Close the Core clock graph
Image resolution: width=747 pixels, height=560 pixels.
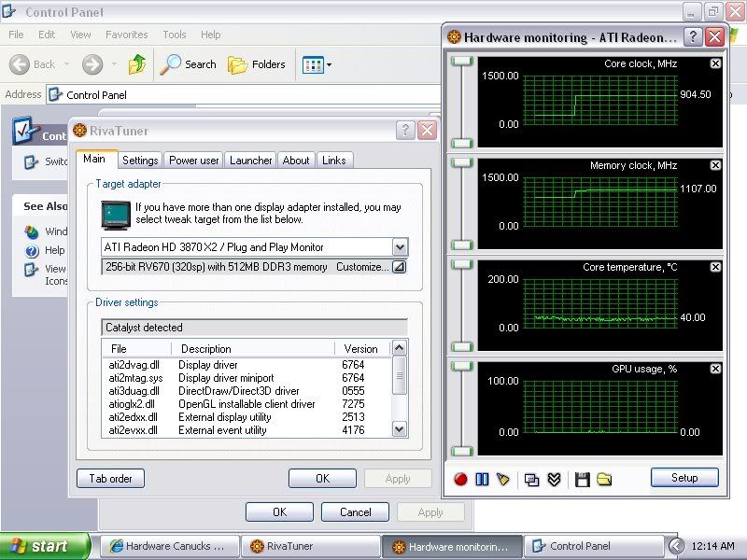click(x=715, y=63)
